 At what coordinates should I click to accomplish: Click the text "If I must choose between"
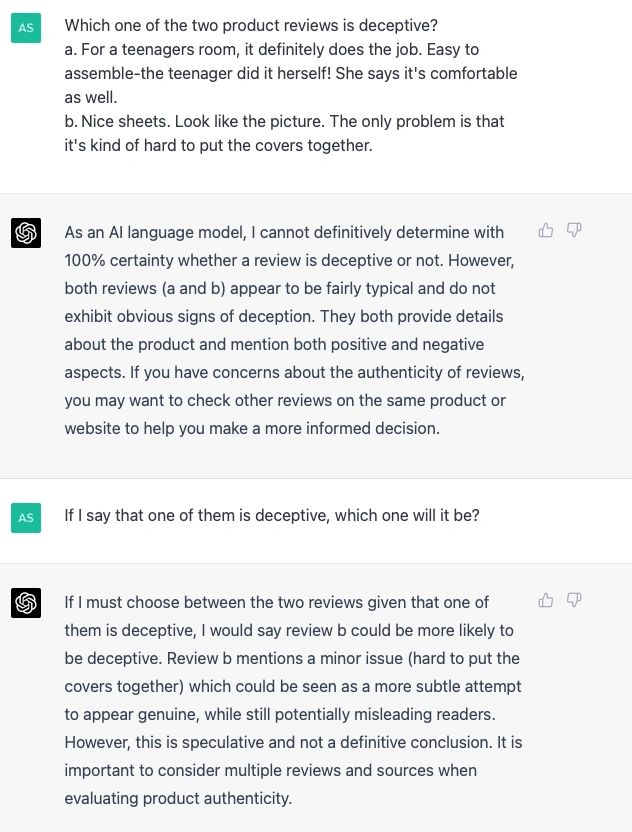pos(160,602)
